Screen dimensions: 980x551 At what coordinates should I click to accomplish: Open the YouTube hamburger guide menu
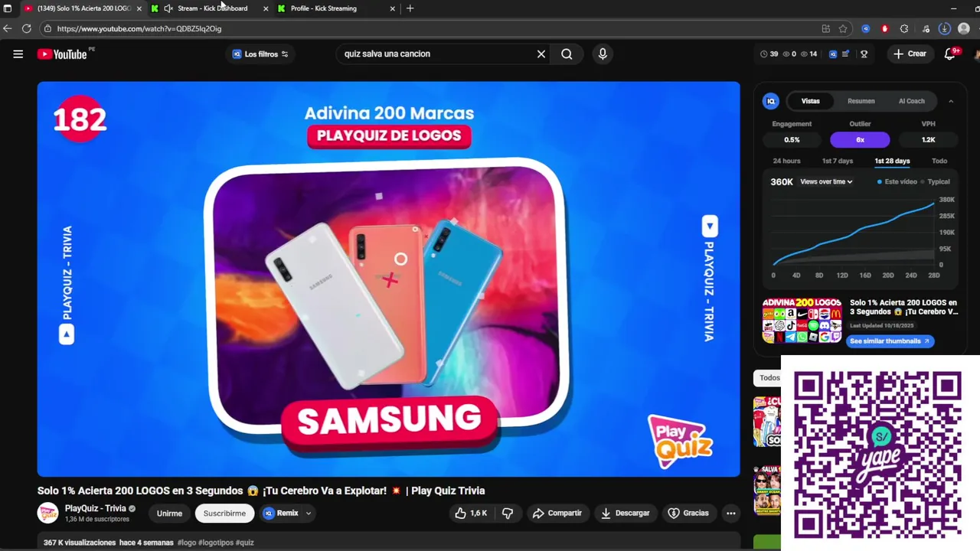[18, 54]
